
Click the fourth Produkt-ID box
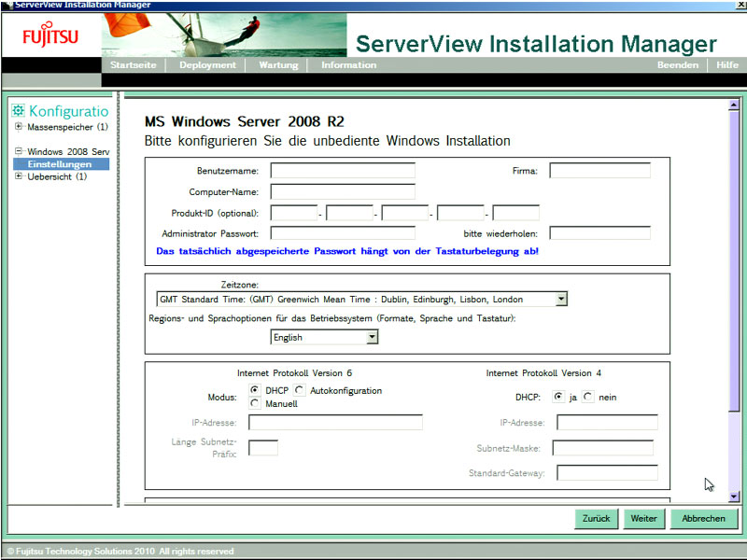tap(460, 213)
